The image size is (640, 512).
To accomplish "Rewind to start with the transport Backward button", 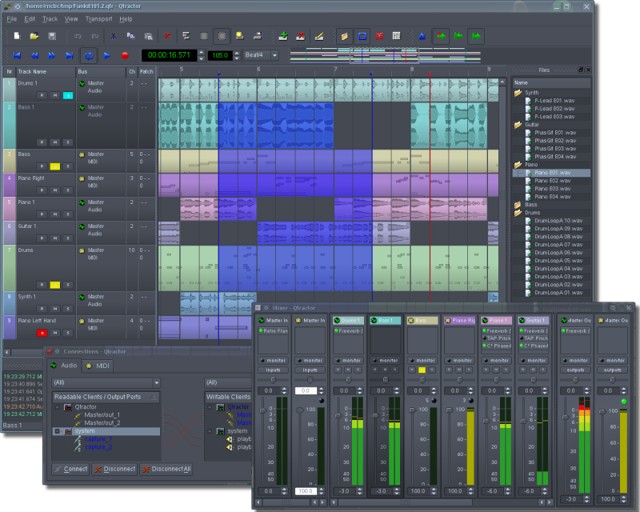I will (17, 56).
